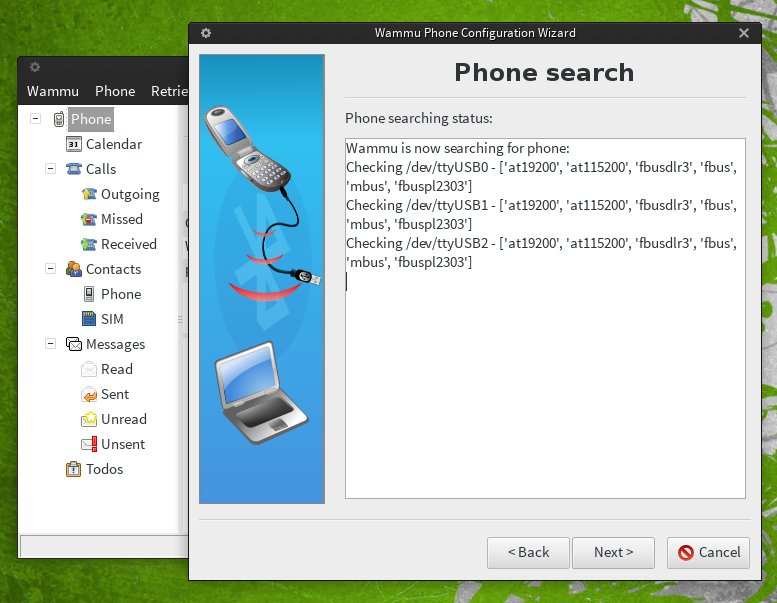Click the Todos clipboard icon

click(73, 469)
